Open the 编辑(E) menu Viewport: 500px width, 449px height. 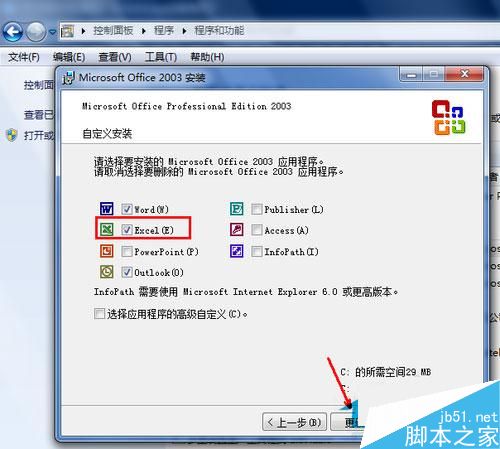click(x=69, y=57)
